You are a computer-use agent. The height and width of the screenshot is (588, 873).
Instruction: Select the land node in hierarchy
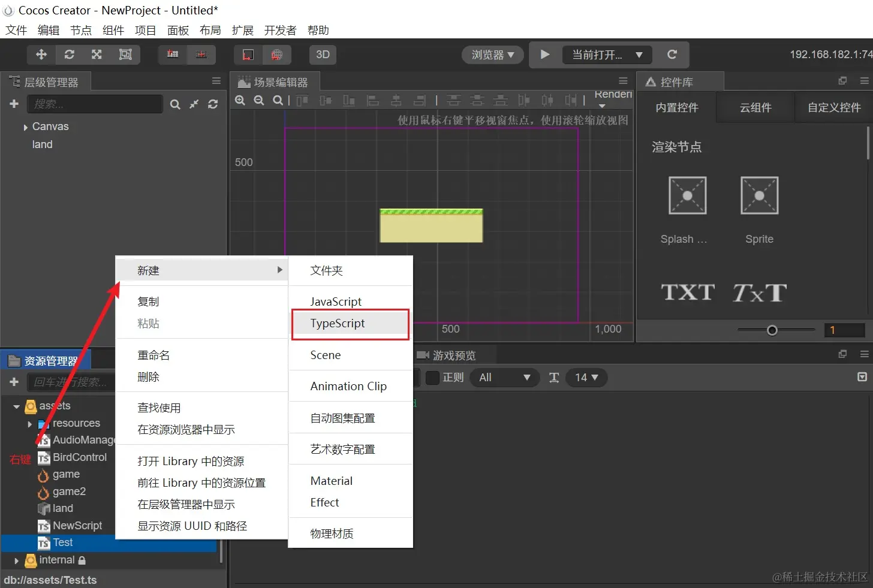[x=42, y=144]
